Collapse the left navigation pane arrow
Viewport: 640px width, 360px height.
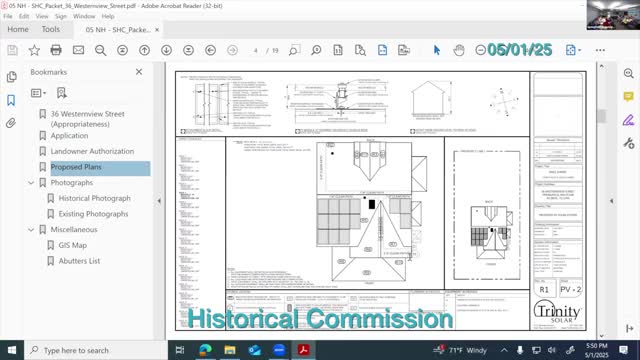(x=159, y=201)
